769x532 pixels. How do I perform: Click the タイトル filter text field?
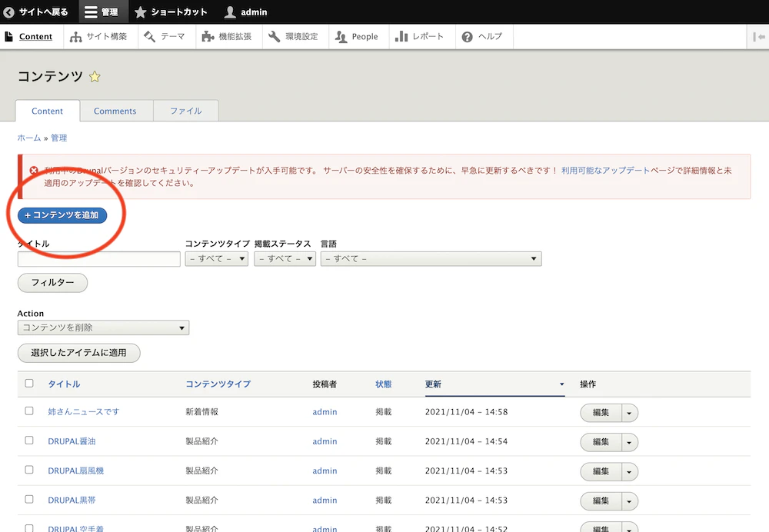pos(99,259)
